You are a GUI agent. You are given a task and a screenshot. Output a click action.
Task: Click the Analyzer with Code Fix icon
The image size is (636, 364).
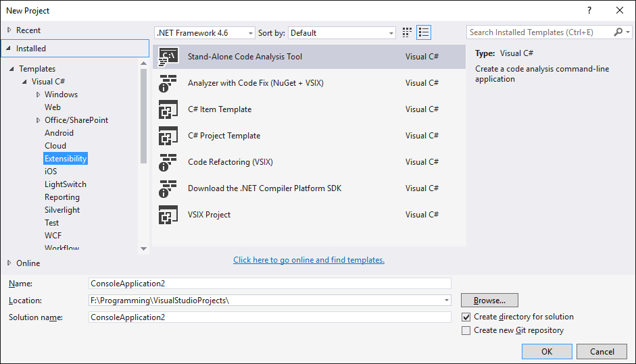[x=168, y=83]
